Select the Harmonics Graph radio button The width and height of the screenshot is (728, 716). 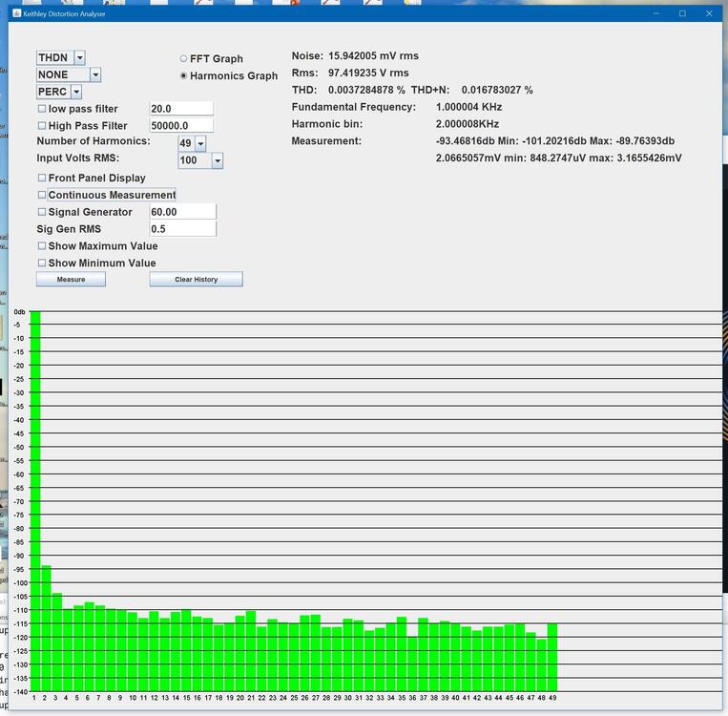[x=184, y=75]
